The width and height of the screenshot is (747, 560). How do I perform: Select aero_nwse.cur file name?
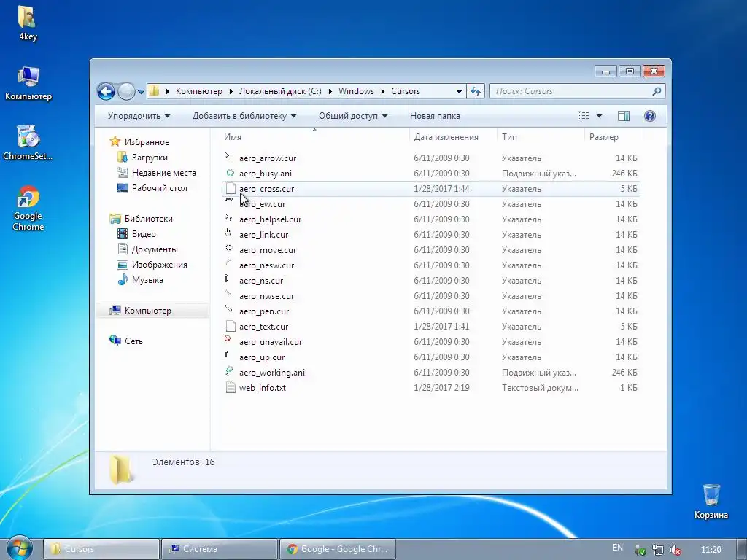pyautogui.click(x=266, y=296)
